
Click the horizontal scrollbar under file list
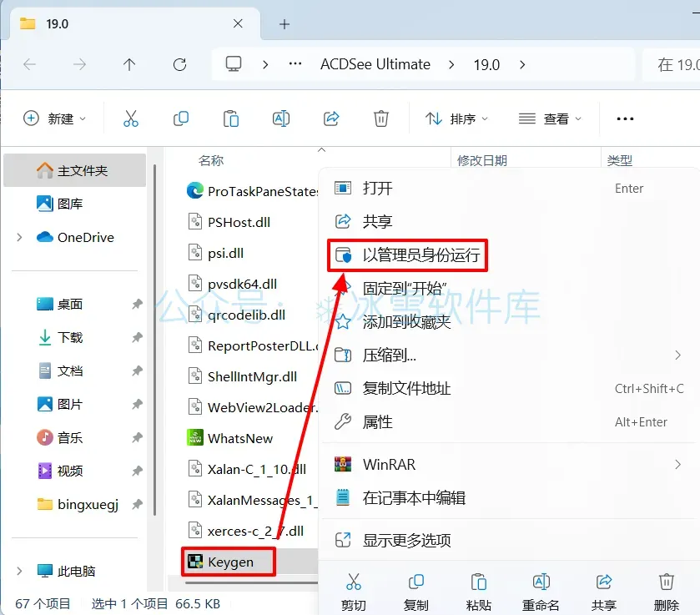[x=251, y=582]
